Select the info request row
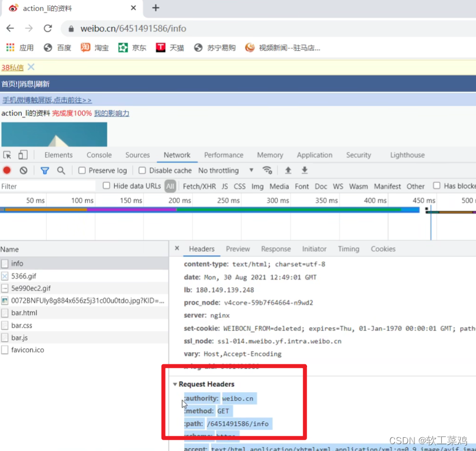 (84, 263)
